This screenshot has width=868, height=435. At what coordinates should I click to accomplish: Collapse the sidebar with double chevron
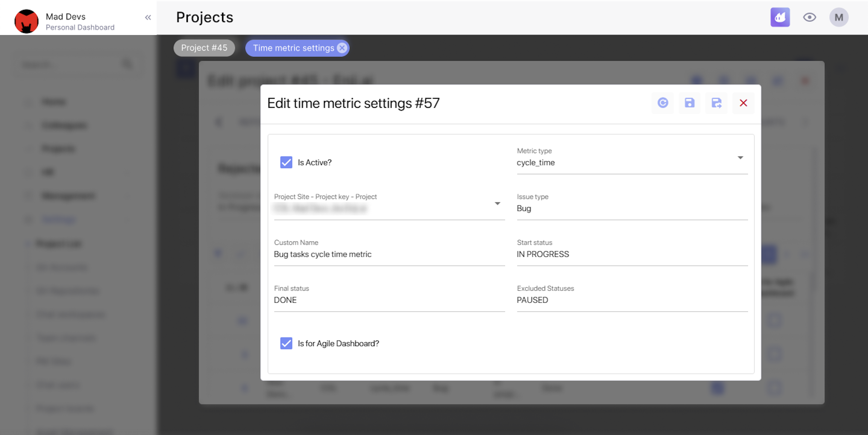(148, 17)
